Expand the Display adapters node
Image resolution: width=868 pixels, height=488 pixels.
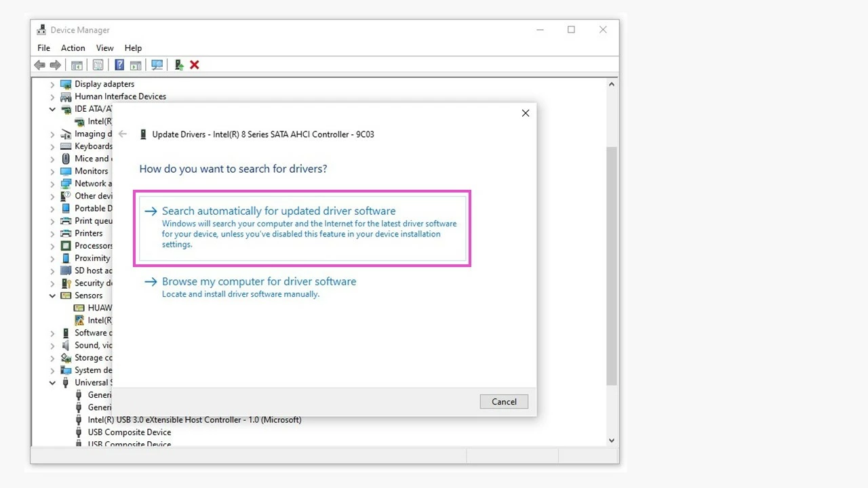point(52,85)
